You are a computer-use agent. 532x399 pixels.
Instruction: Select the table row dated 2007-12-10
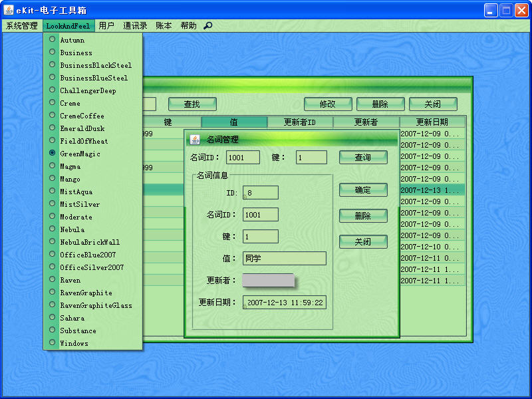432,247
